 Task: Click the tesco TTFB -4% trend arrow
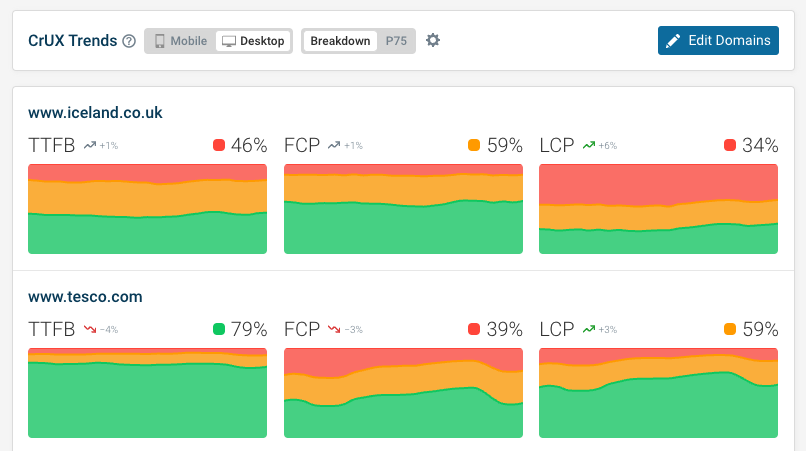click(90, 330)
